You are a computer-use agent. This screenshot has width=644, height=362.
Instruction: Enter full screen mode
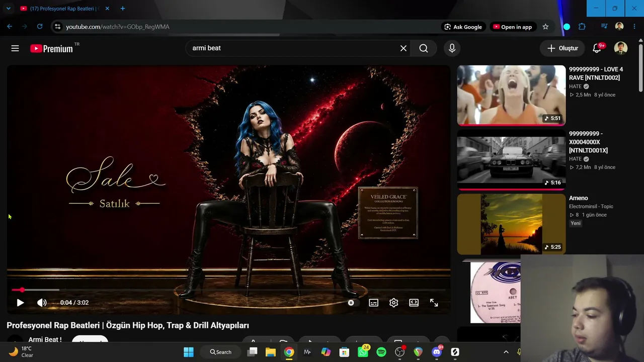point(434,303)
